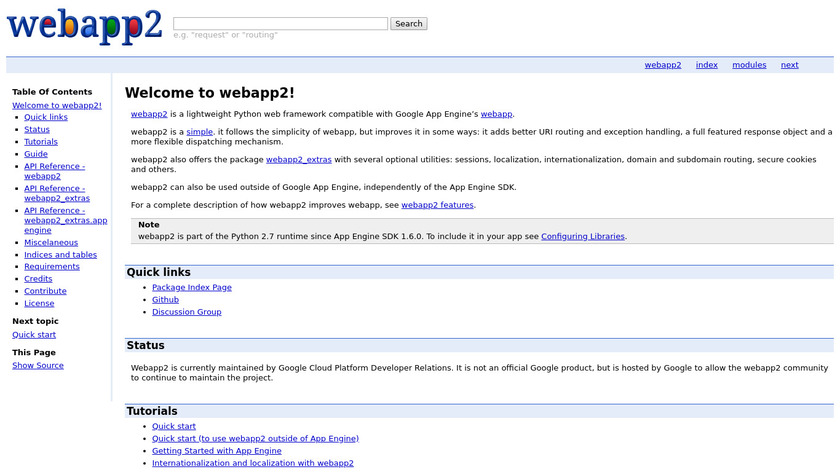
Task: Click the Search button
Action: pos(409,24)
